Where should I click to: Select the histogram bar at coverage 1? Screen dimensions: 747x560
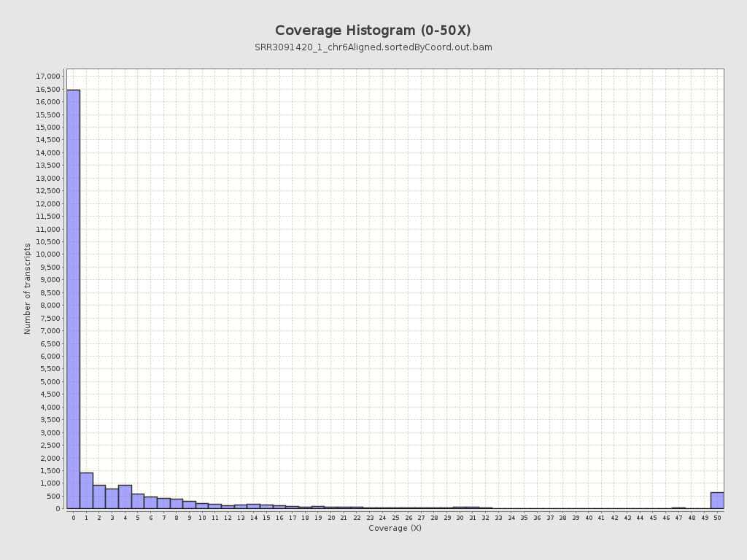(x=86, y=491)
